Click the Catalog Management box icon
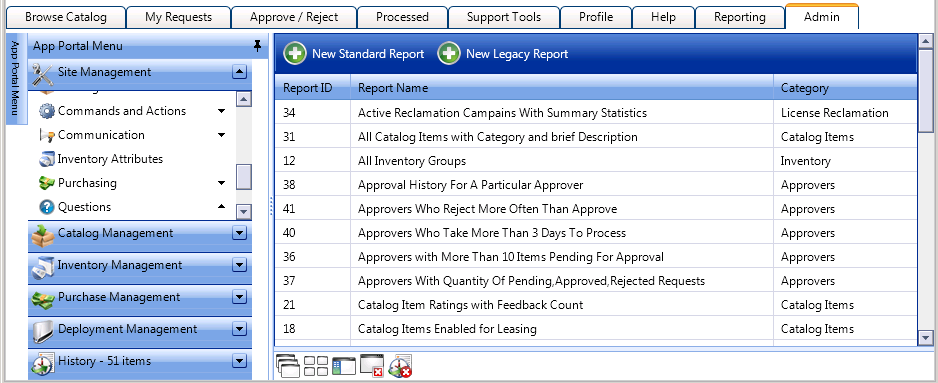The width and height of the screenshot is (938, 383). (x=42, y=235)
